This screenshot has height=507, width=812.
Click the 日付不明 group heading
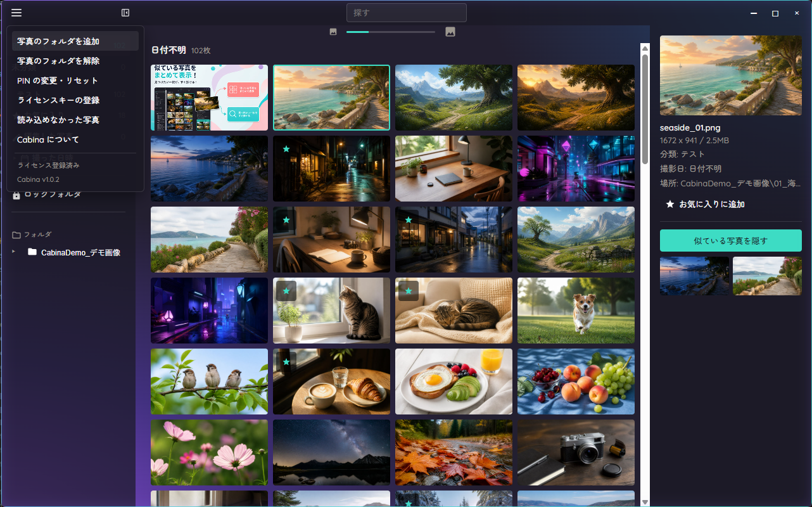click(x=169, y=50)
